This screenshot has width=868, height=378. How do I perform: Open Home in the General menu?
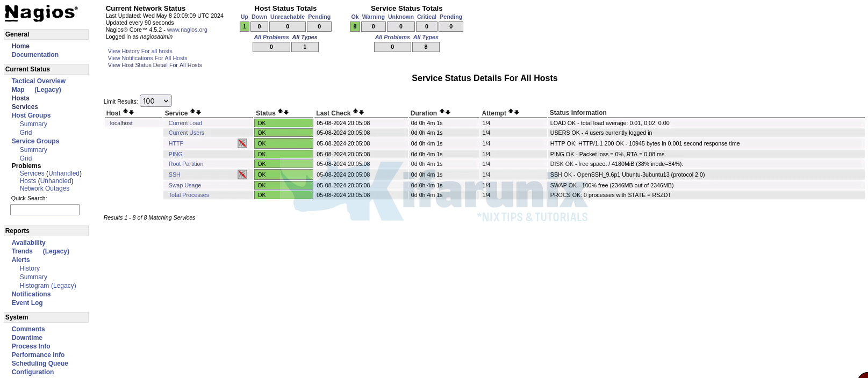20,46
